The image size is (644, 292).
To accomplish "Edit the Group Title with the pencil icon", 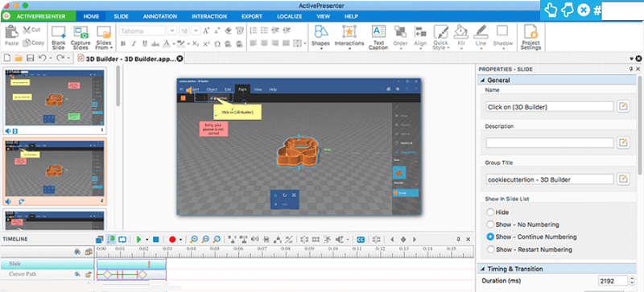I will [623, 179].
